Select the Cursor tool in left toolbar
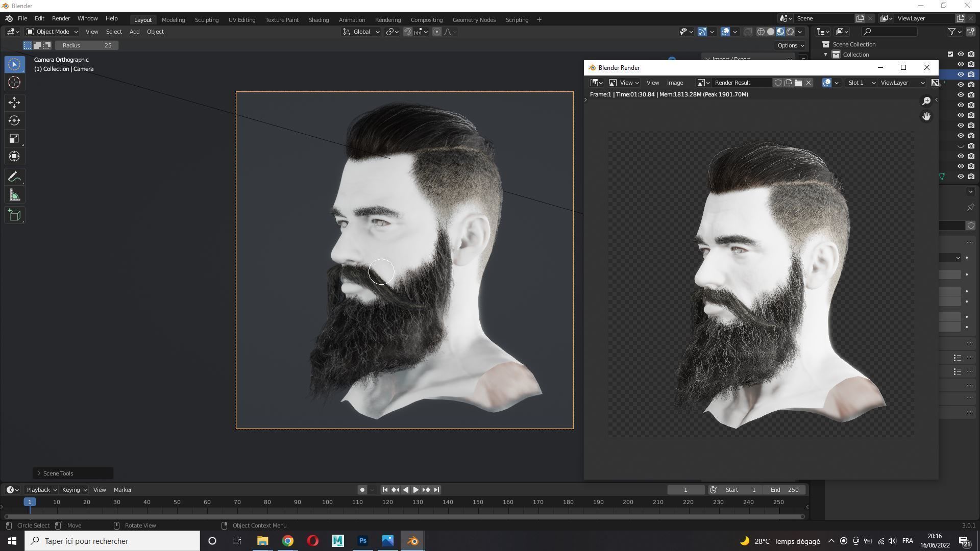This screenshot has height=551, width=980. pos(14,82)
